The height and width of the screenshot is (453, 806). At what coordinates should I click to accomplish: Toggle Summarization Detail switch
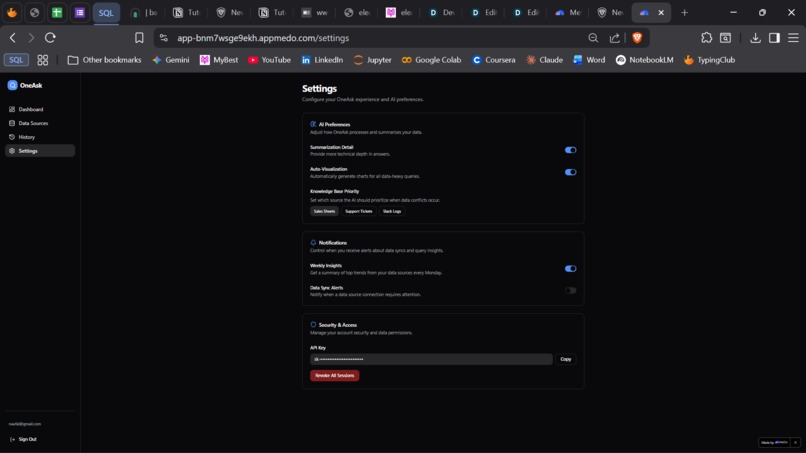[571, 150]
